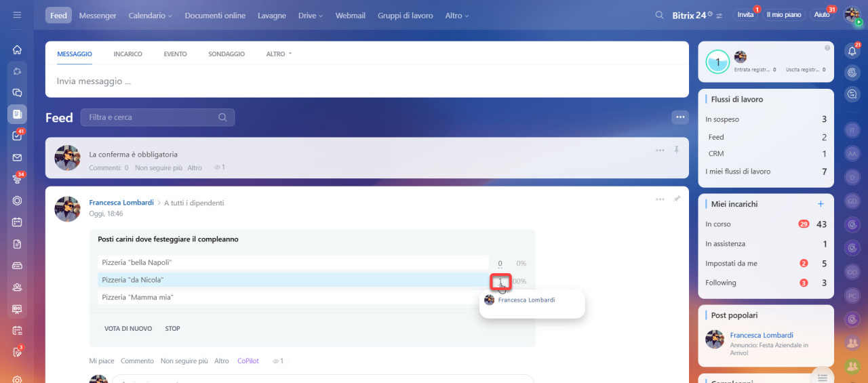This screenshot has height=383, width=868.
Task: Open the Lavagne tab
Action: pyautogui.click(x=272, y=16)
